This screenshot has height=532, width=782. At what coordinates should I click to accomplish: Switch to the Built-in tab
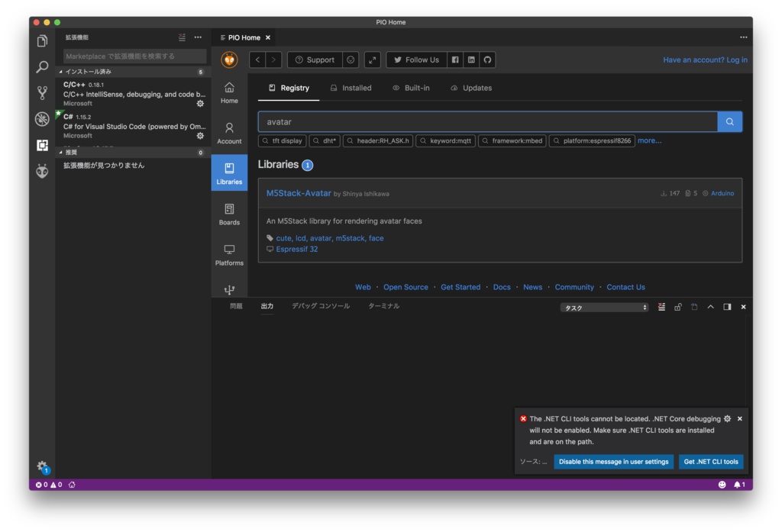click(411, 88)
